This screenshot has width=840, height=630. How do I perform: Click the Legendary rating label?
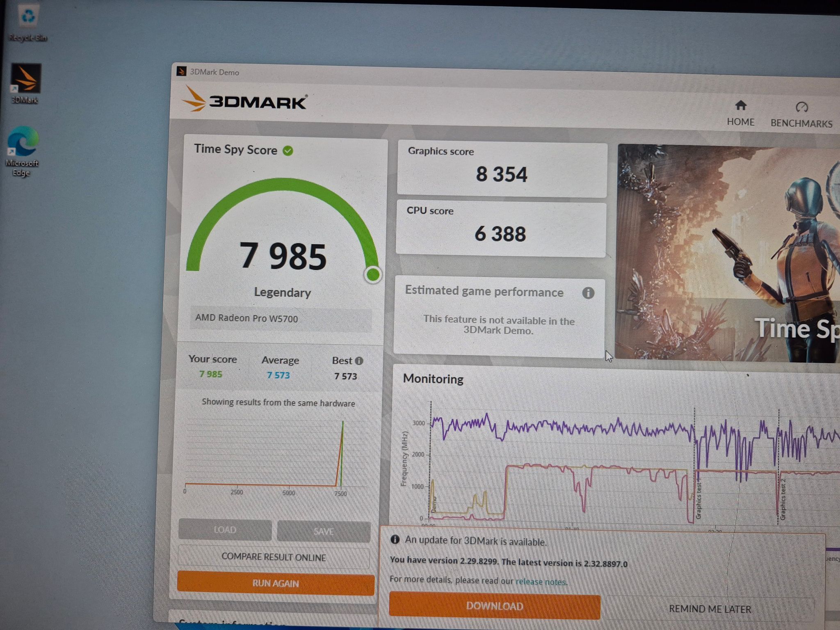tap(282, 292)
